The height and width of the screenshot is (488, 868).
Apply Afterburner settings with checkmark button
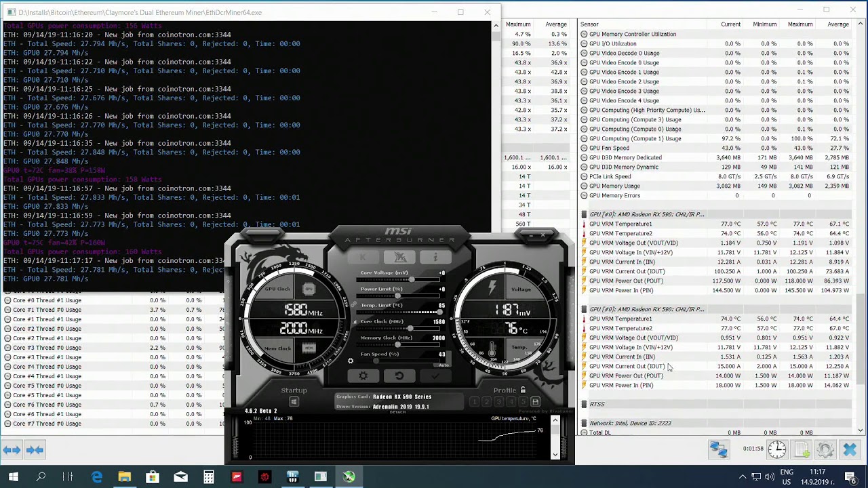435,376
